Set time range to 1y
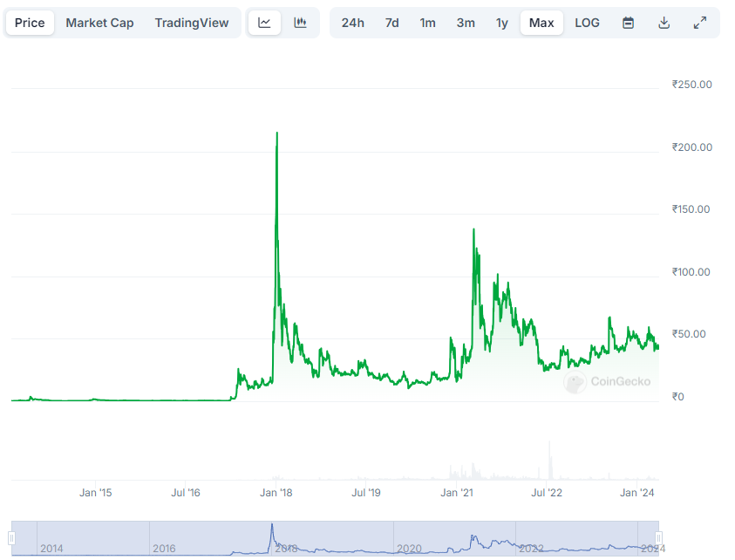 502,23
